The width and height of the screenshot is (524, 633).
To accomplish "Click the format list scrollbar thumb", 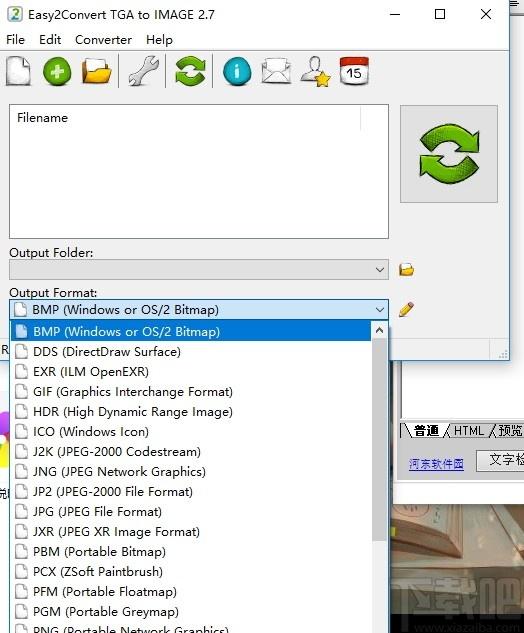I will point(379,440).
